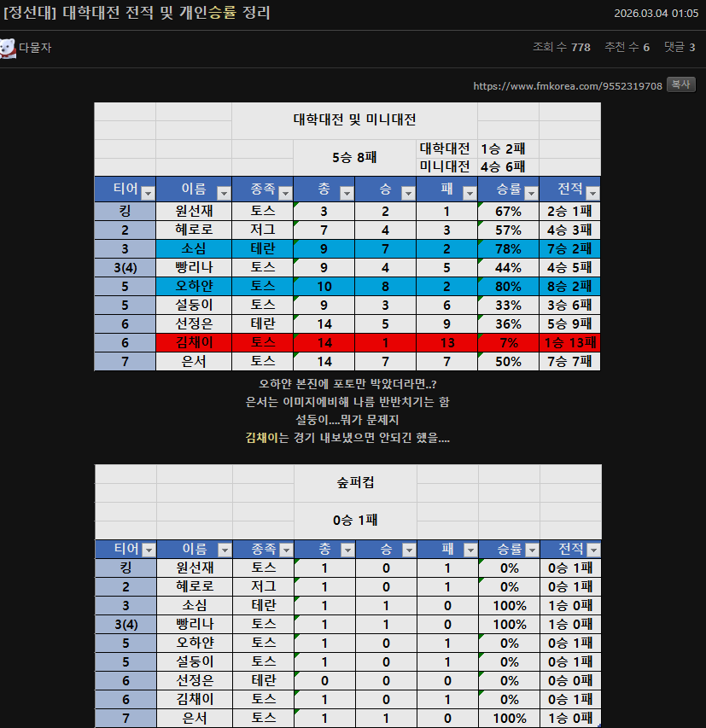This screenshot has height=728, width=706.
Task: Click the author's polar bear avatar
Action: (9, 49)
